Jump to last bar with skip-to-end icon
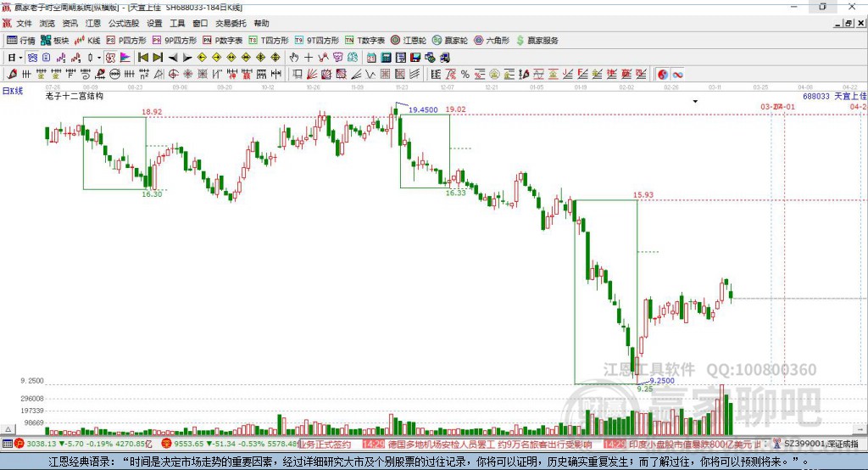868x470 pixels. (x=158, y=58)
